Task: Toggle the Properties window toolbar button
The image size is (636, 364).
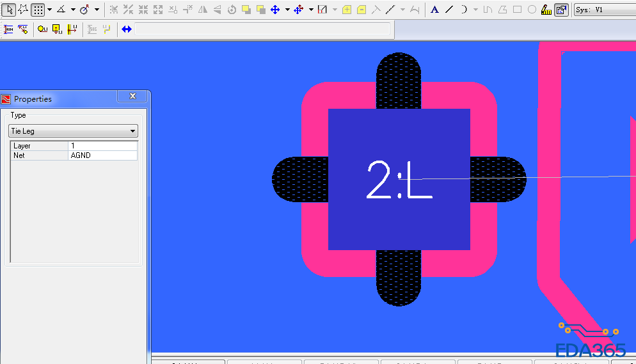Action: point(560,10)
